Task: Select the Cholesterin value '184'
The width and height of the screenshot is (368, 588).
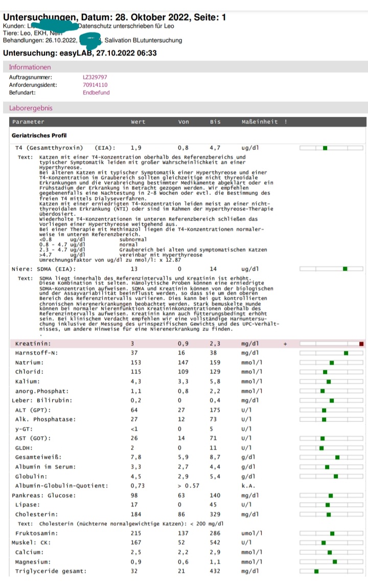Action: point(135,514)
